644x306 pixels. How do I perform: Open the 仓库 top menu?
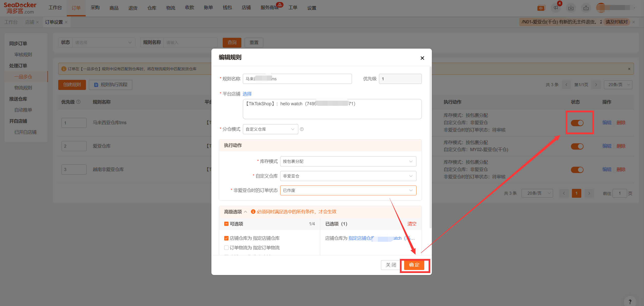point(152,8)
